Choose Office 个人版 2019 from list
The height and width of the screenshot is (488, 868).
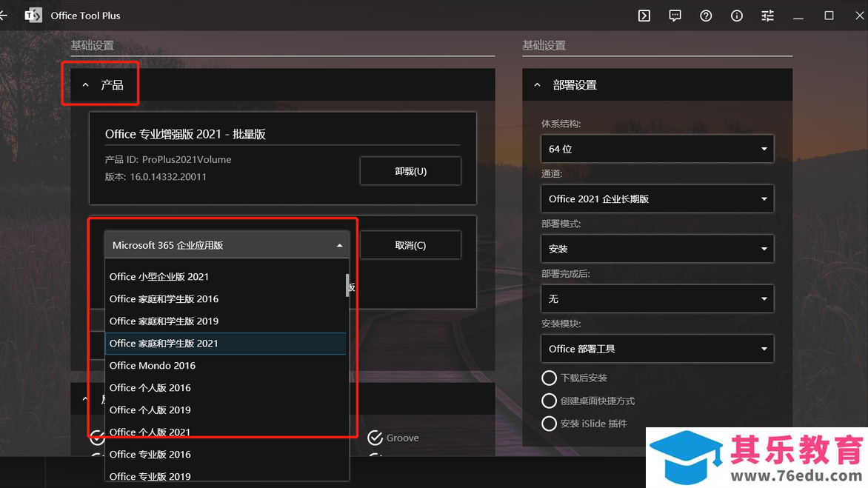pyautogui.click(x=225, y=410)
